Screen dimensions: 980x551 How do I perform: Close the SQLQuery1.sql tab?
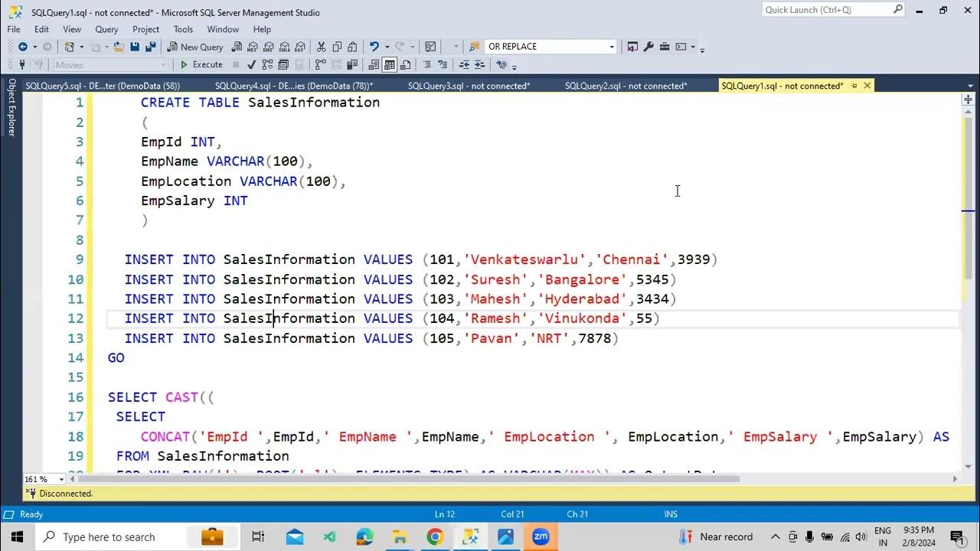(867, 86)
